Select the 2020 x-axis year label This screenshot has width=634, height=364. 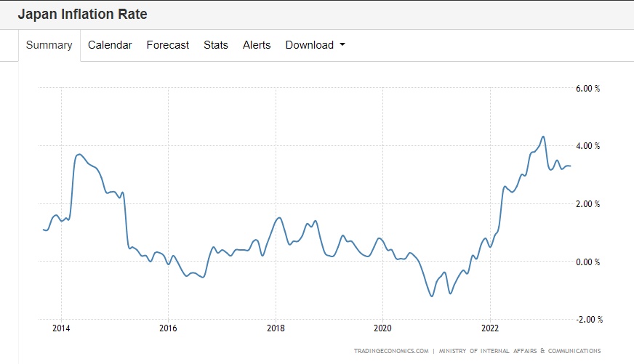pos(383,327)
